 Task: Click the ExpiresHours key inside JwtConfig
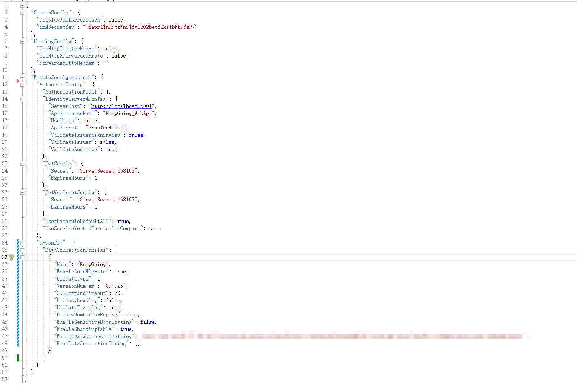[68, 178]
